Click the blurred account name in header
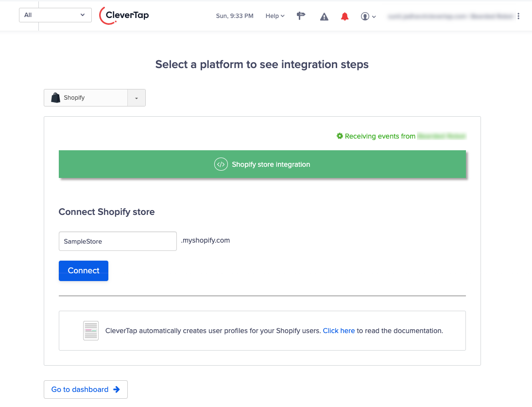This screenshot has height=407, width=532. (450, 17)
